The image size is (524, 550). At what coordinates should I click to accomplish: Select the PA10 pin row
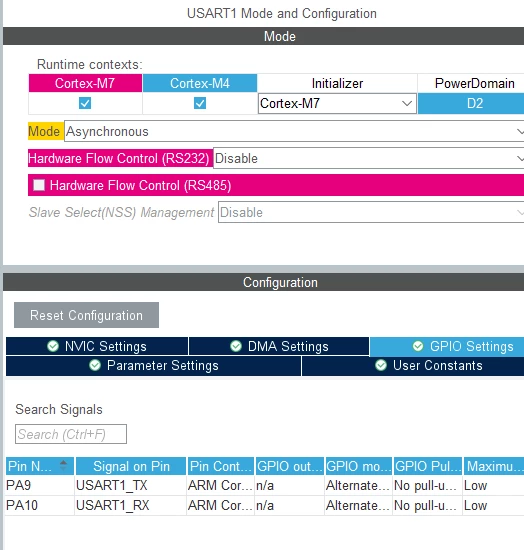pos(265,505)
